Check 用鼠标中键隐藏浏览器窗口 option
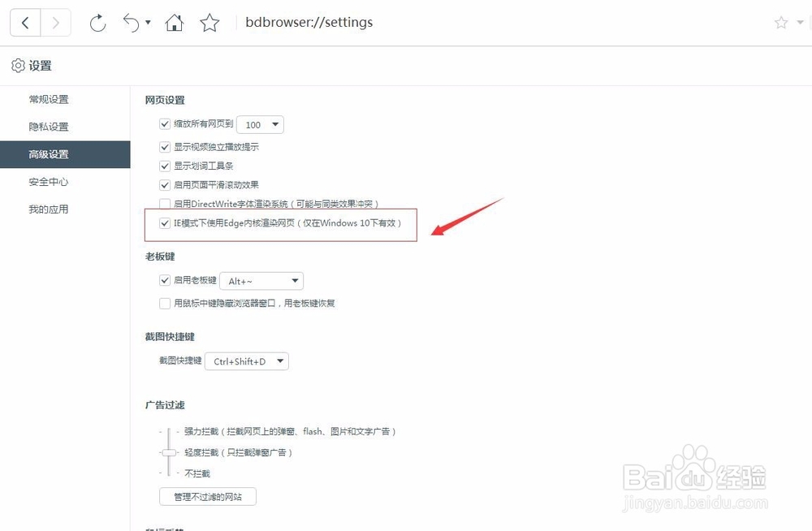812x531 pixels. pos(165,302)
